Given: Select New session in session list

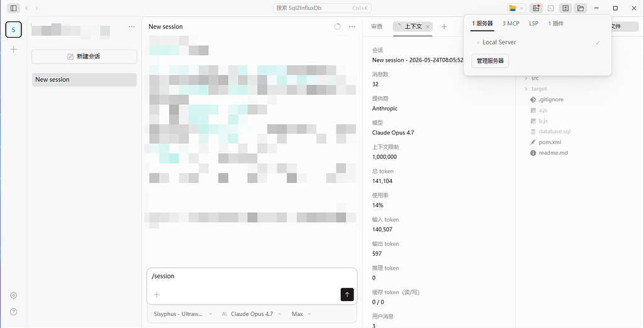Looking at the screenshot, I should click(x=84, y=80).
